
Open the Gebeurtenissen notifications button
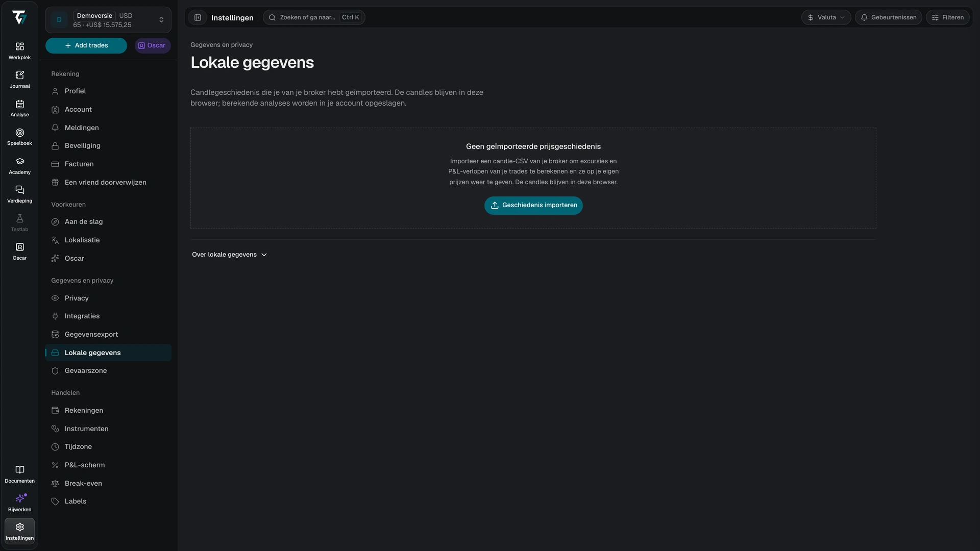889,17
